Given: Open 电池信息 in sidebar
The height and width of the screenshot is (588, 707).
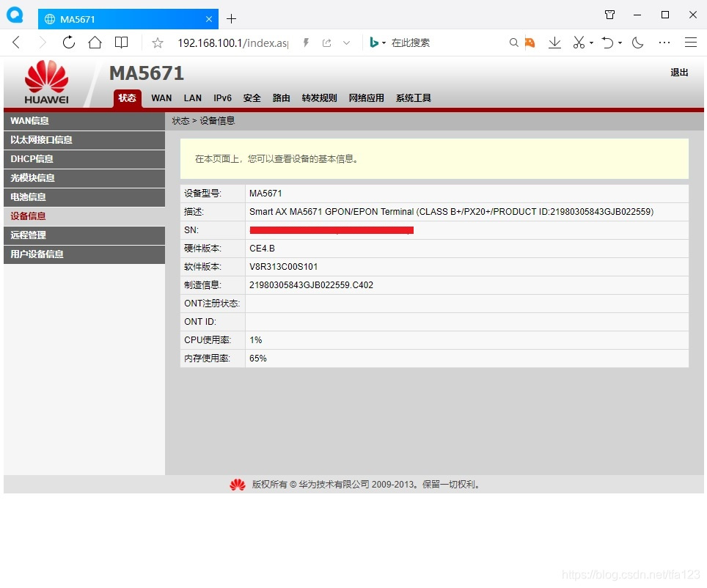Looking at the screenshot, I should (x=84, y=197).
